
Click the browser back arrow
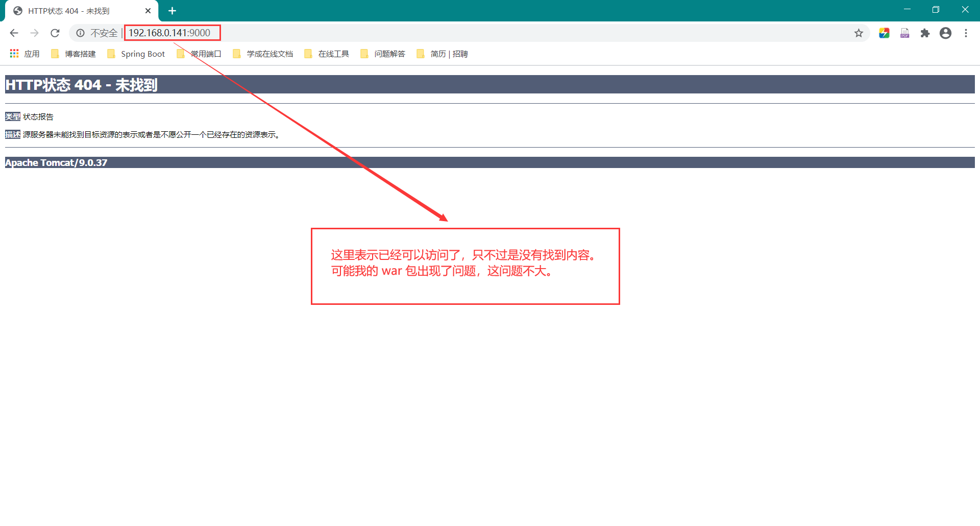pos(14,33)
